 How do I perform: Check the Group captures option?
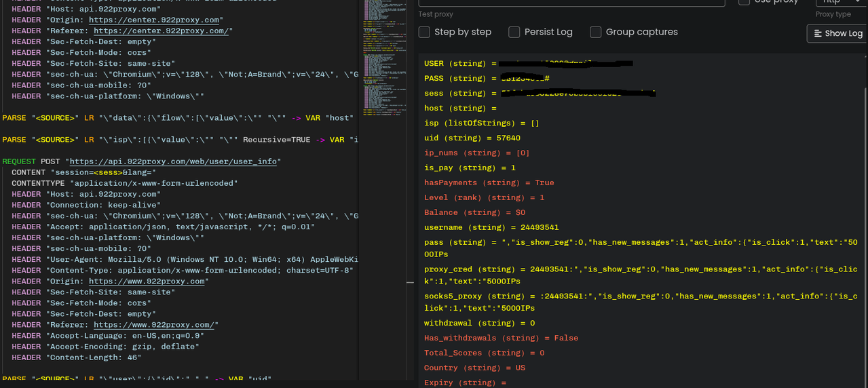pyautogui.click(x=596, y=32)
